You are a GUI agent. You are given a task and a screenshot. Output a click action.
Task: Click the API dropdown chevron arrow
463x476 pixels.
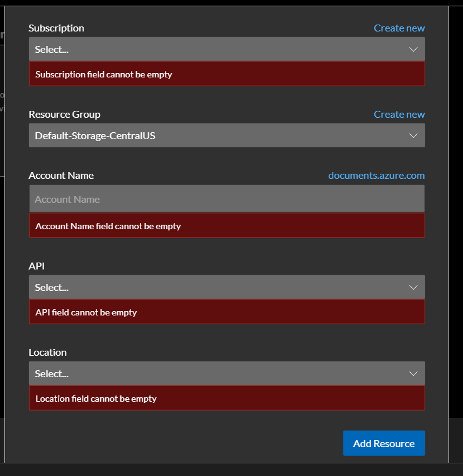(413, 288)
